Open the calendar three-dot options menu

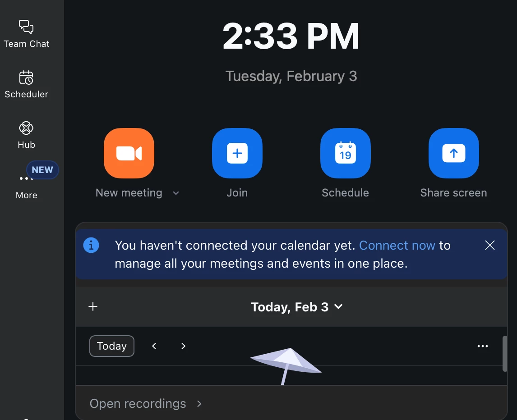coord(483,346)
